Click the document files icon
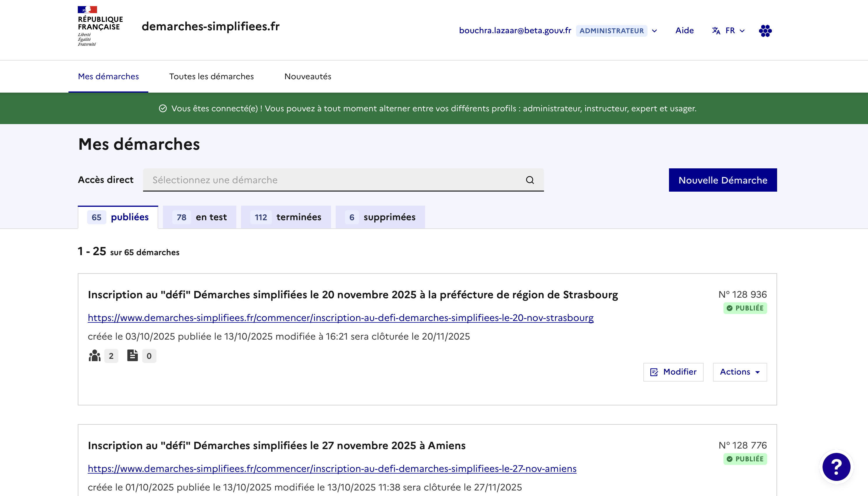The height and width of the screenshot is (496, 868). 132,355
